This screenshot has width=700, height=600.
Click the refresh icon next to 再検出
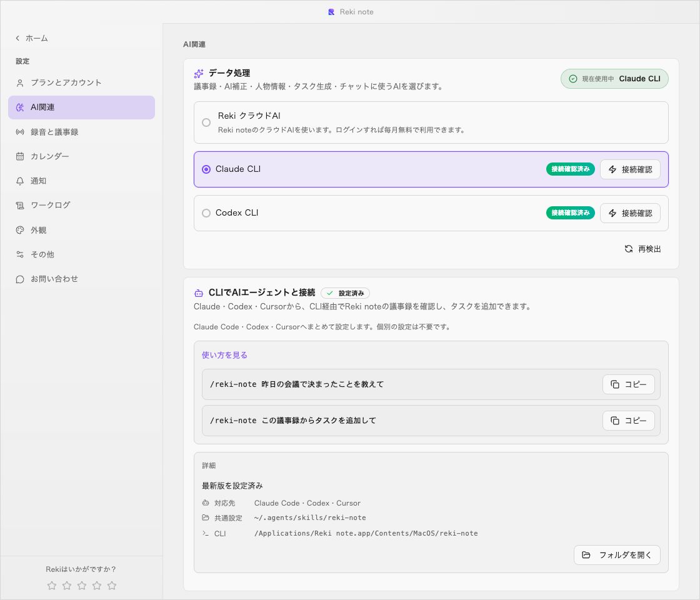(x=629, y=249)
